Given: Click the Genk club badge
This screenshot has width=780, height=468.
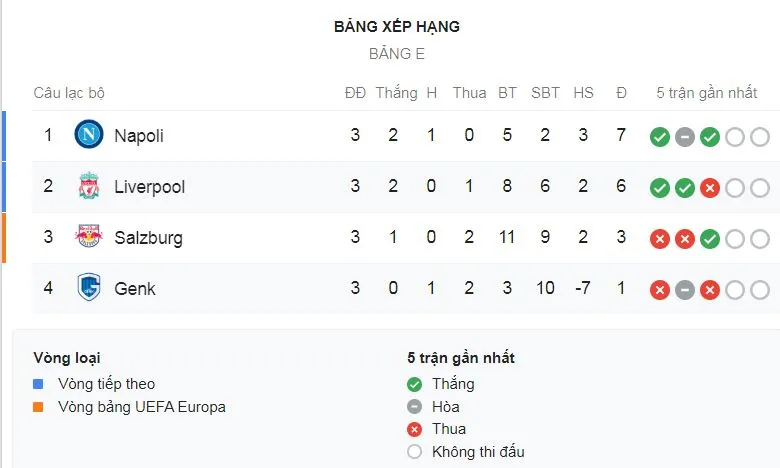Looking at the screenshot, I should [89, 289].
